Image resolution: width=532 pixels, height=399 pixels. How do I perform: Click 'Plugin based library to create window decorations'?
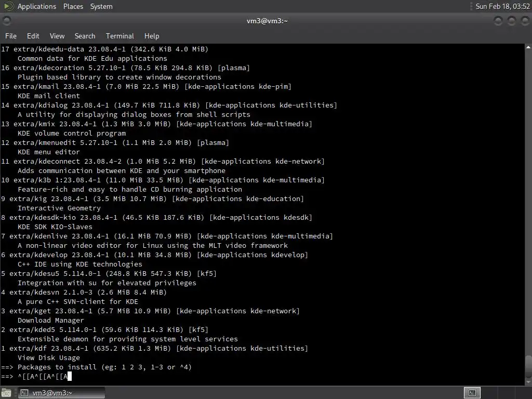pos(119,77)
